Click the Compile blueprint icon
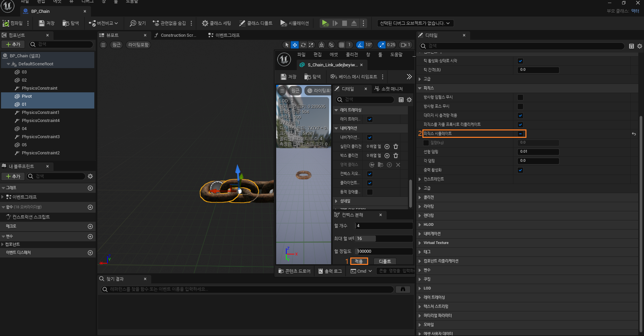This screenshot has width=644, height=336. [x=6, y=23]
